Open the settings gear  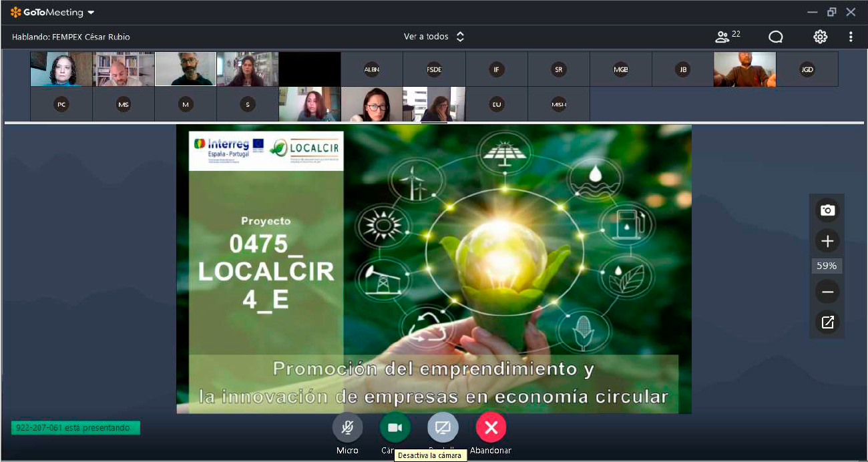pos(820,37)
